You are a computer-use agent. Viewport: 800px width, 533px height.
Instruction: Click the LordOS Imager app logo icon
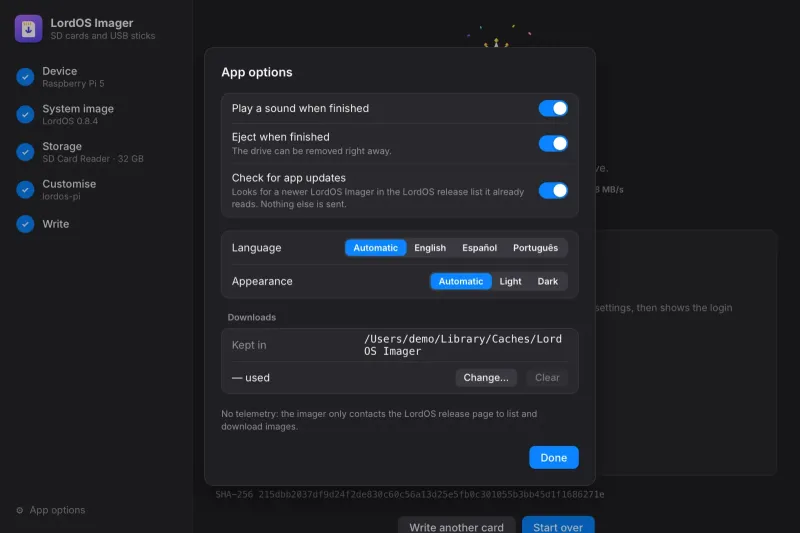click(29, 29)
